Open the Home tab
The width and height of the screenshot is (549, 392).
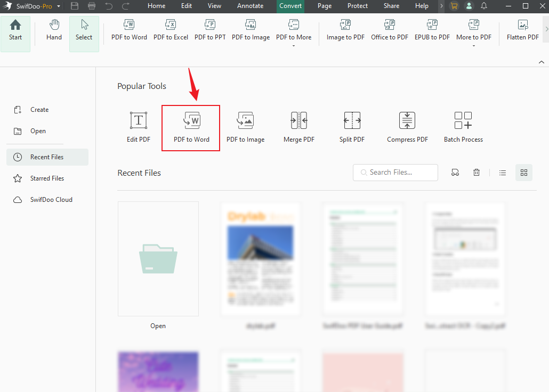click(x=156, y=6)
